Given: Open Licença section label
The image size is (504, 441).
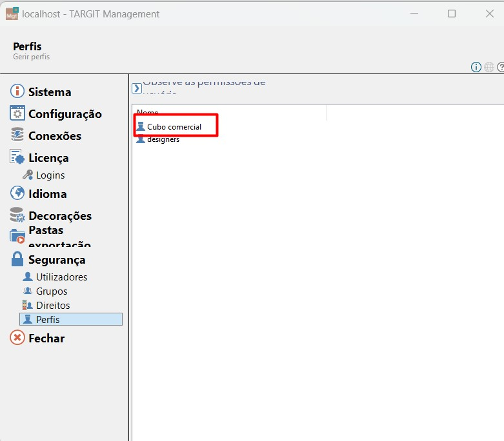Looking at the screenshot, I should point(48,158).
